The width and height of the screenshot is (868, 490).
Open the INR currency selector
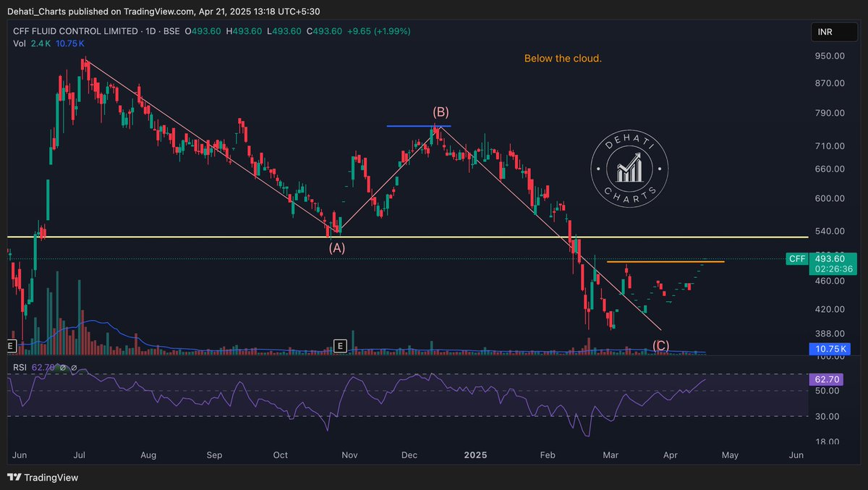(835, 33)
